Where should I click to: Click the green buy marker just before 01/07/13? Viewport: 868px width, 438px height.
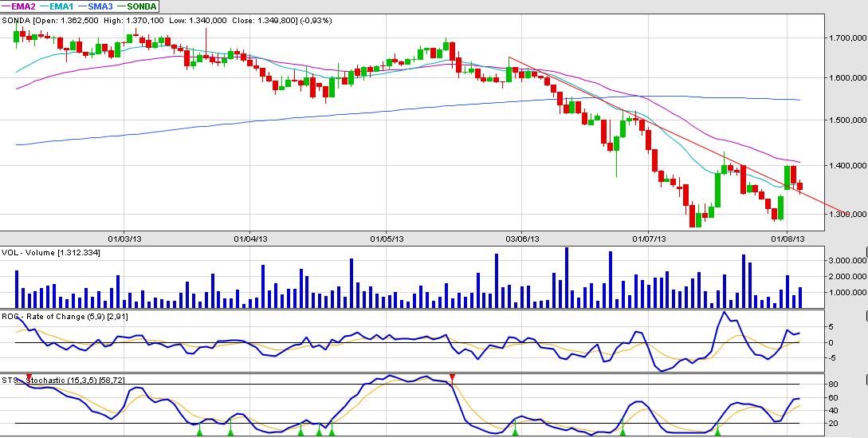623,432
